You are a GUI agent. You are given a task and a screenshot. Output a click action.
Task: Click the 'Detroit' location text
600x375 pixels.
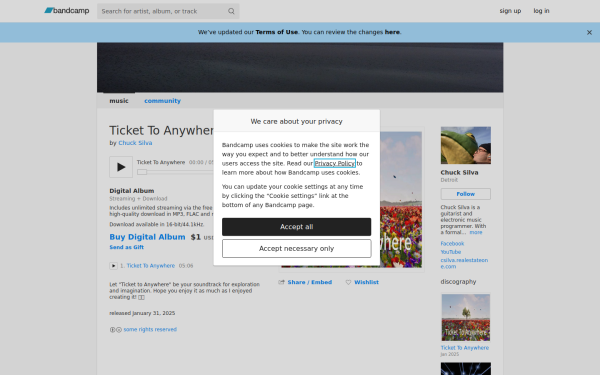pyautogui.click(x=449, y=180)
